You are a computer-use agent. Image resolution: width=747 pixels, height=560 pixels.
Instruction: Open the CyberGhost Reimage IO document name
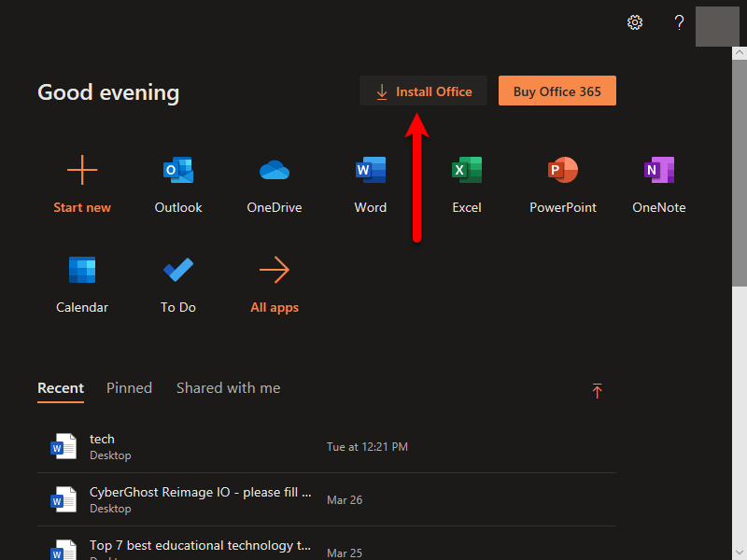[x=200, y=492]
